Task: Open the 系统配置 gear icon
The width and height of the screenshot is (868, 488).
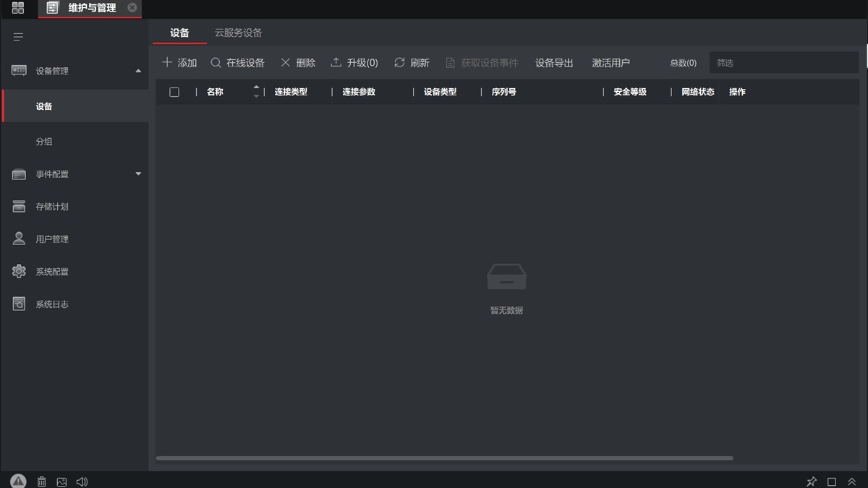Action: [19, 272]
